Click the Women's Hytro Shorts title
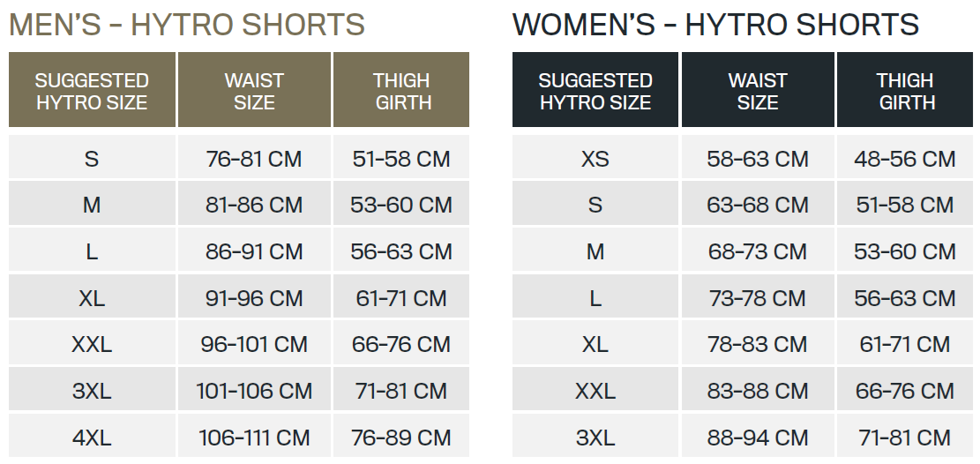This screenshot has height=464, width=980. [715, 25]
